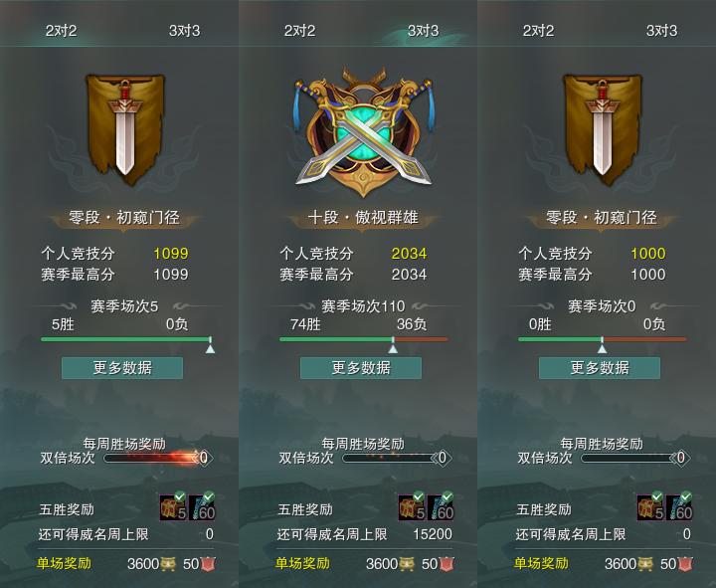Select the 2对2 tab in left panel
Viewport: 716px width, 588px height.
click(x=61, y=31)
